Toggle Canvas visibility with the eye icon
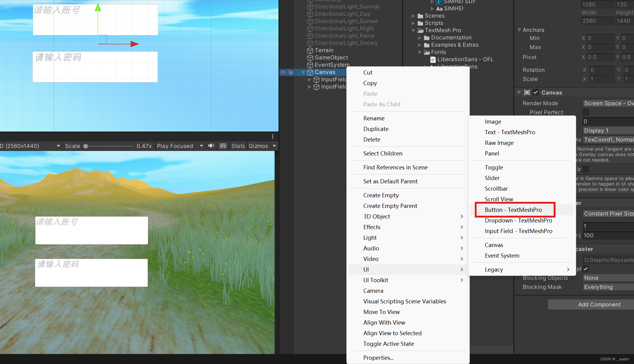 point(283,72)
